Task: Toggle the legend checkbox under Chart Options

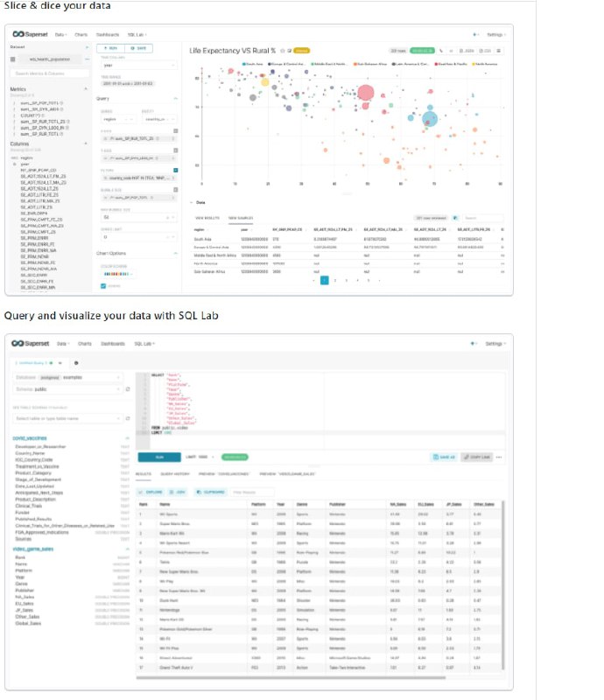Action: (103, 286)
